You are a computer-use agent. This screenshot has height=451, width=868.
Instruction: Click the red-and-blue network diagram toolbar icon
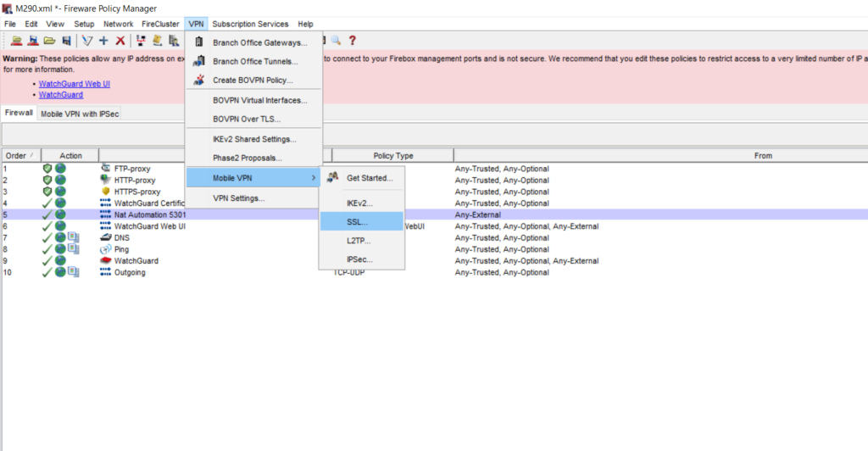tap(141, 41)
